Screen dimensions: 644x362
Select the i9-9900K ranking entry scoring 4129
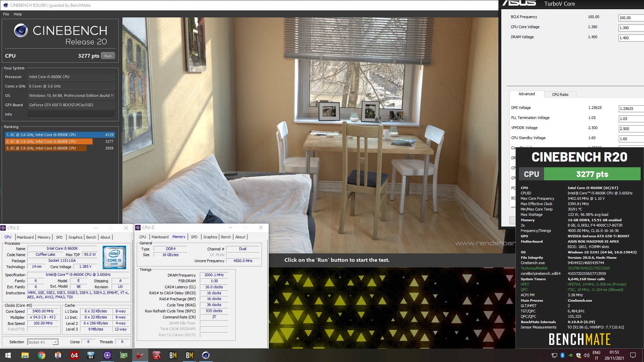click(60, 135)
